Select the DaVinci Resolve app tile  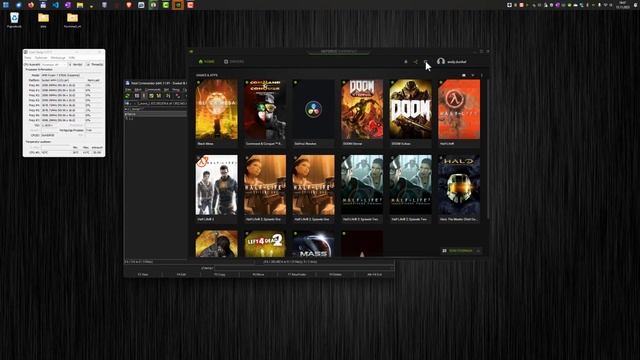pos(313,113)
